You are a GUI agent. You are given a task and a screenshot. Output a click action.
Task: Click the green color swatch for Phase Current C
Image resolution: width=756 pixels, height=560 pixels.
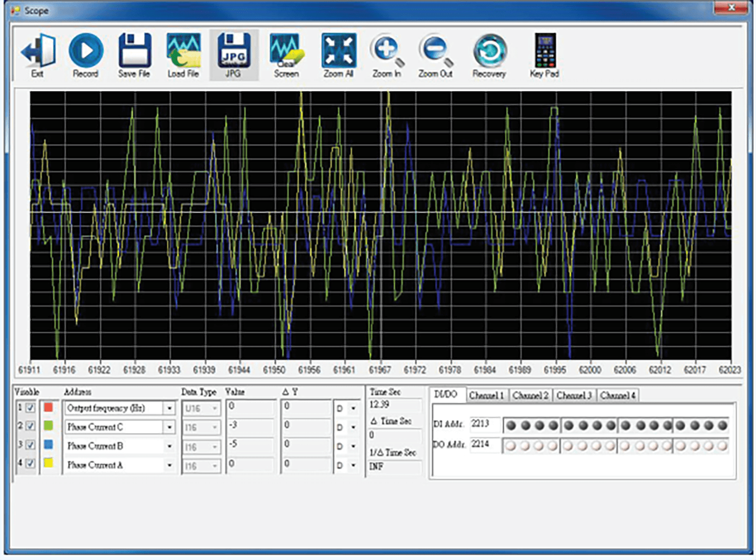[48, 427]
